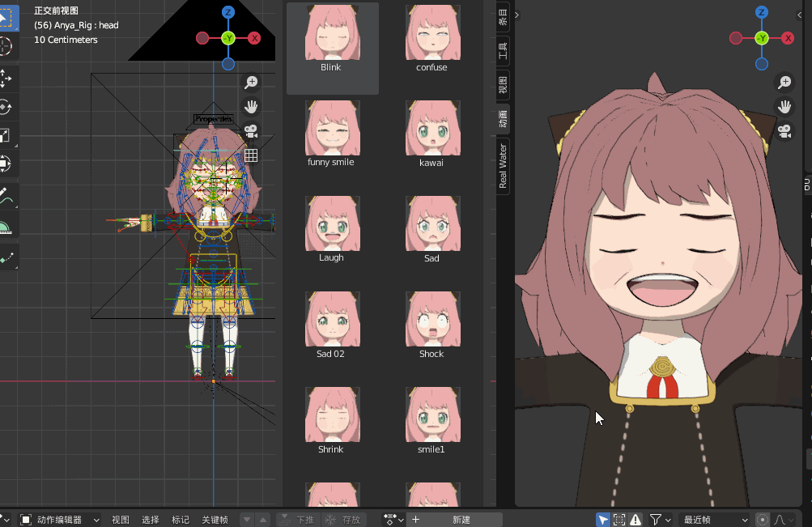Screen dimensions: 812x527
Task: Open the 最近帧 snapping dropdown
Action: click(x=715, y=520)
